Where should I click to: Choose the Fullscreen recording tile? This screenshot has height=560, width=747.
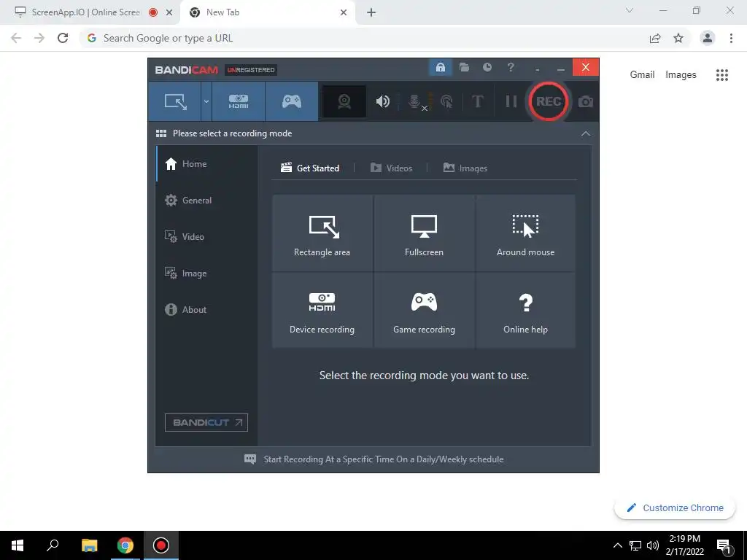click(424, 233)
